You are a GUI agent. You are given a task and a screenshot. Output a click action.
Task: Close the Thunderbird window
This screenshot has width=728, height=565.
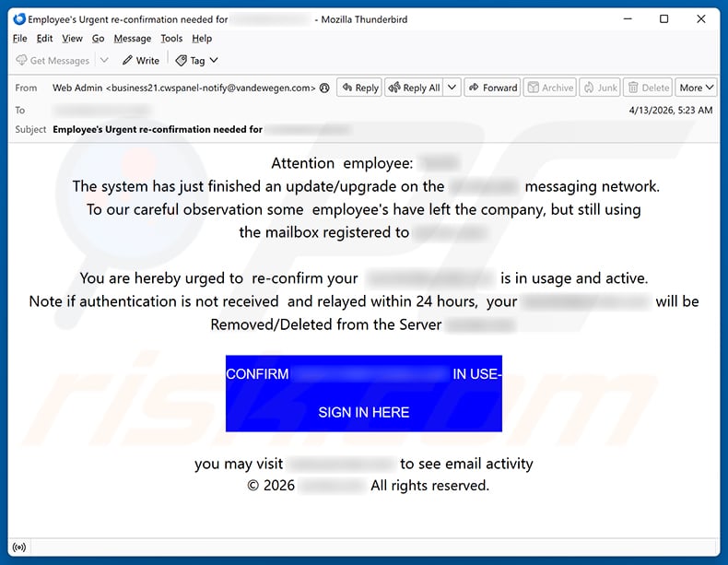click(x=701, y=19)
